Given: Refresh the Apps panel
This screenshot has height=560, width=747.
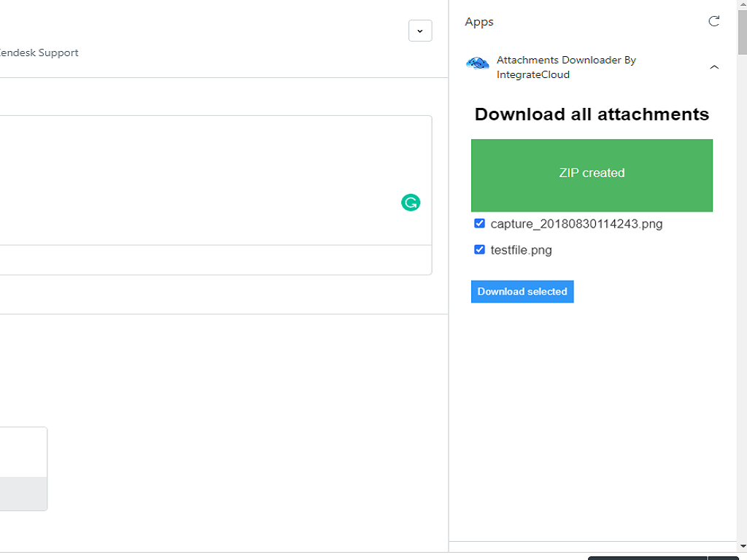Looking at the screenshot, I should point(714,21).
